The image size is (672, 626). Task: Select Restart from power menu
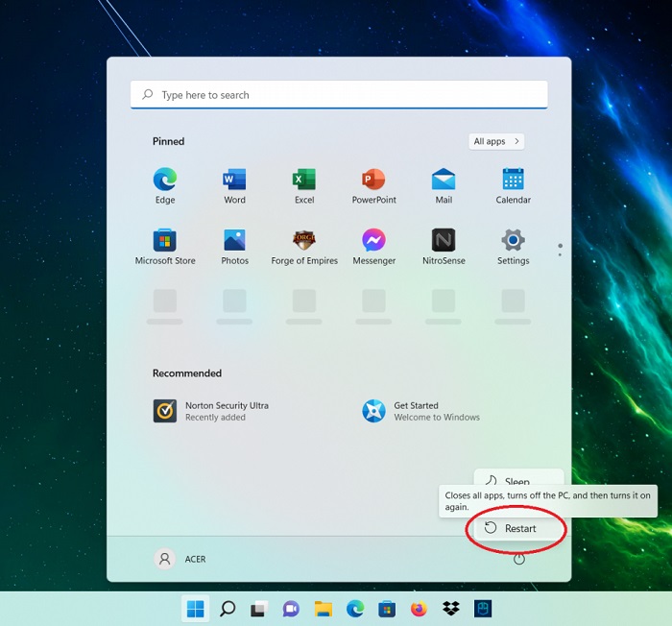click(x=518, y=528)
